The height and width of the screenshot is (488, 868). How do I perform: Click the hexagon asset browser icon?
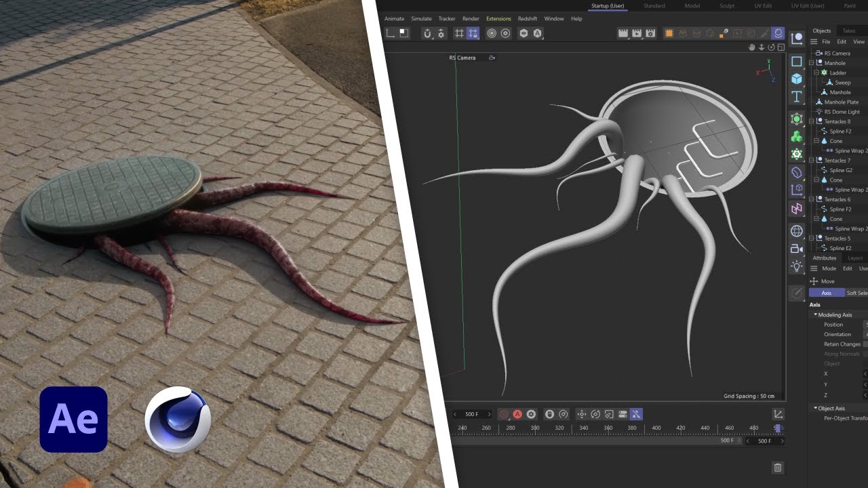click(524, 33)
